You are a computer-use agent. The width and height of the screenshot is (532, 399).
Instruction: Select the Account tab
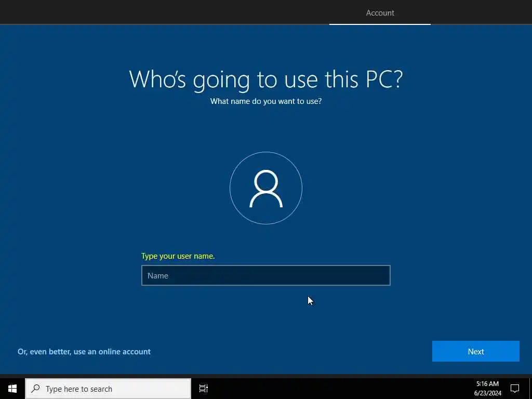(x=380, y=13)
